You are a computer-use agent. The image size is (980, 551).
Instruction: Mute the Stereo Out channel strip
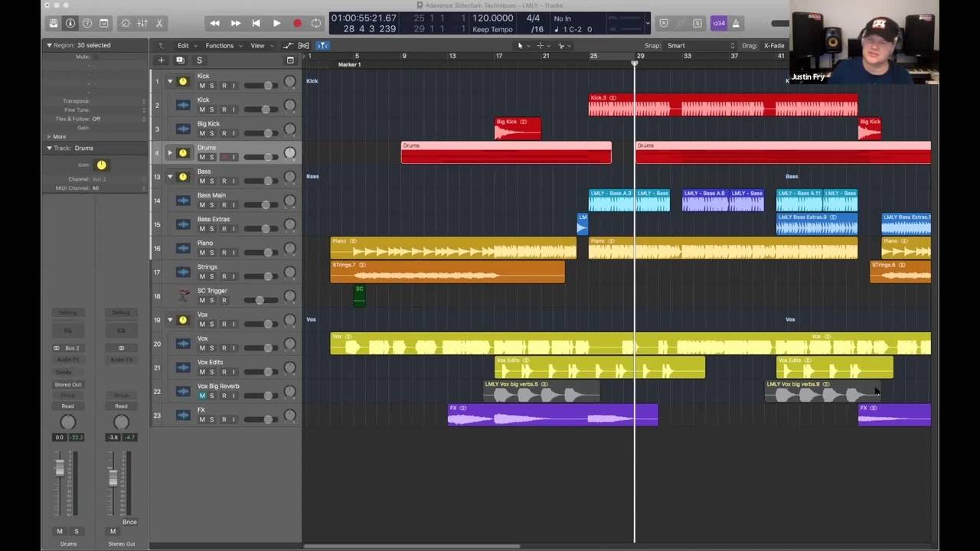(113, 531)
